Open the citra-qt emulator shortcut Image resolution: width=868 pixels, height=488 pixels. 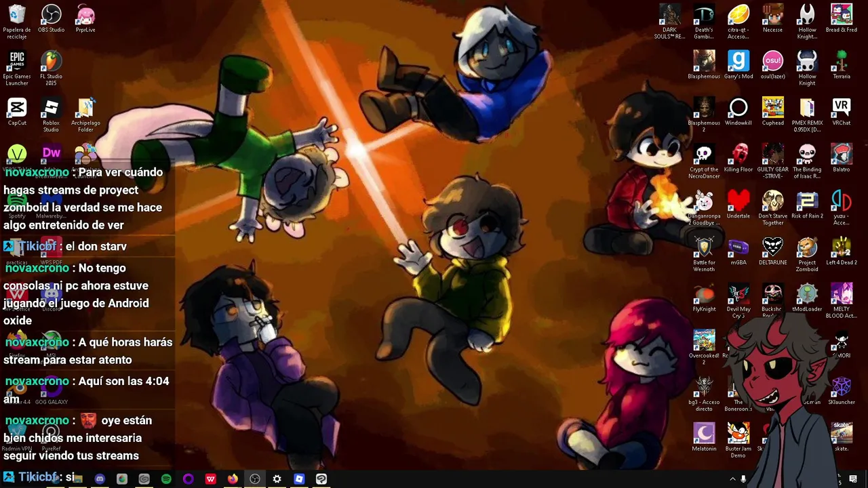(738, 22)
